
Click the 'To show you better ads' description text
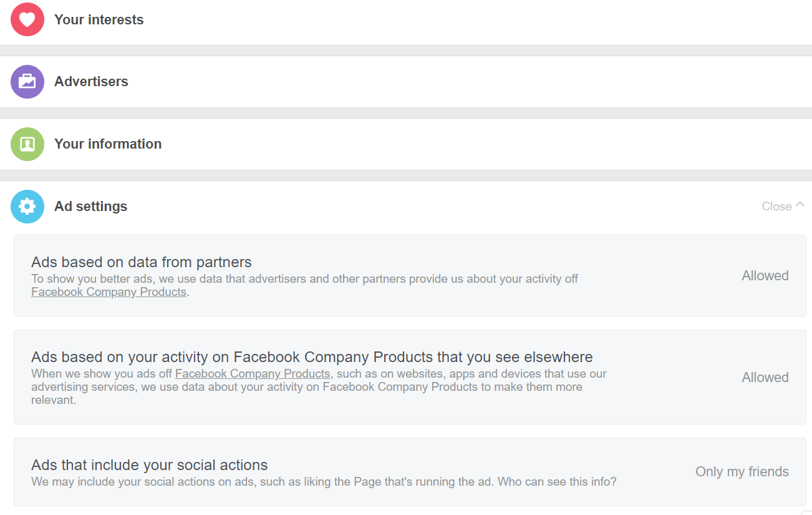[x=304, y=279]
